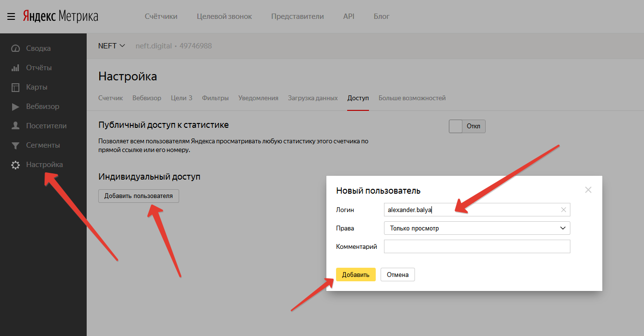This screenshot has height=336, width=644.
Task: Open Сегменты funnel icon
Action: pos(15,145)
